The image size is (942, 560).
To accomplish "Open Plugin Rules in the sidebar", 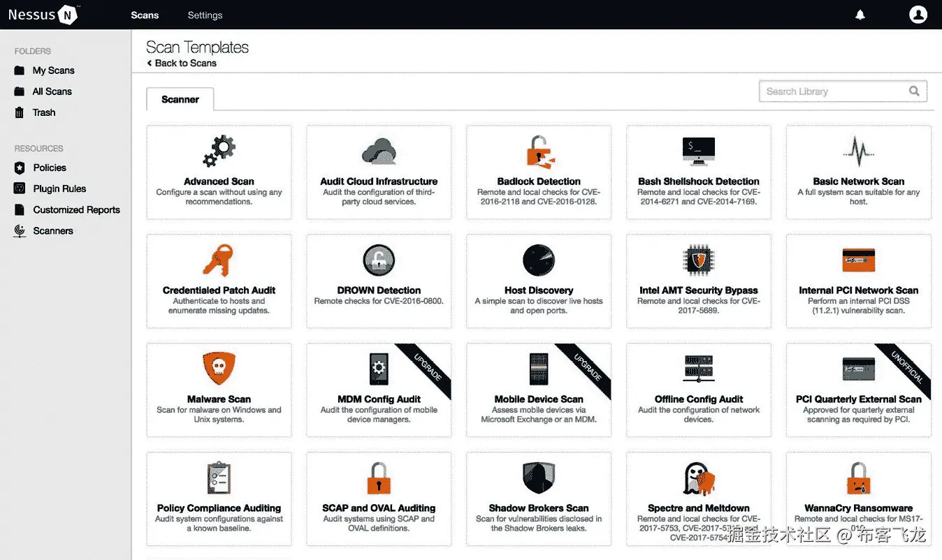I will pyautogui.click(x=59, y=189).
